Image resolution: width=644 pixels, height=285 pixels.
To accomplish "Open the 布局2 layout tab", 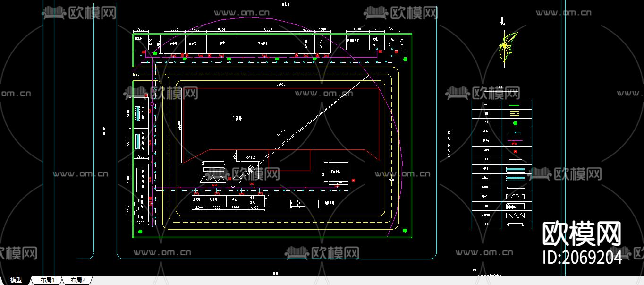I will [78, 280].
